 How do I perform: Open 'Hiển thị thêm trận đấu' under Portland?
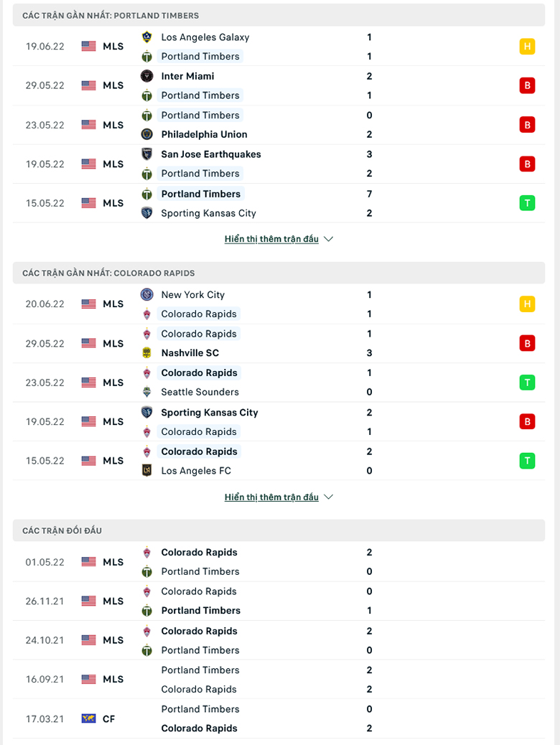pyautogui.click(x=271, y=239)
